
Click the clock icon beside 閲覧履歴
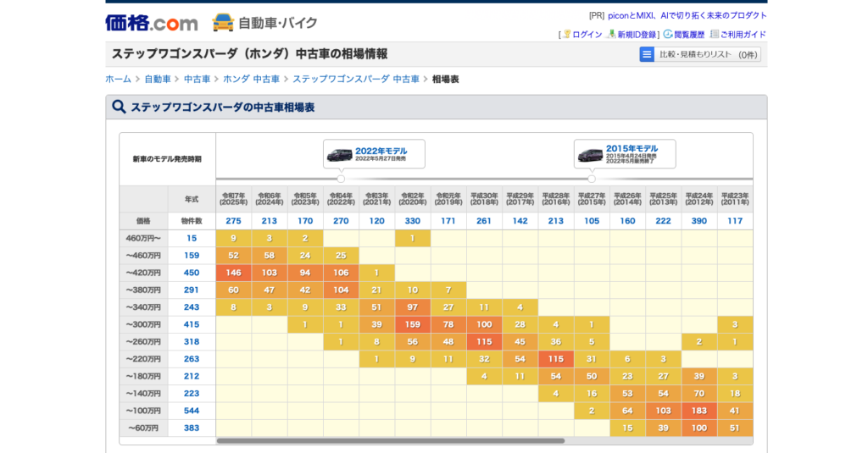[668, 35]
